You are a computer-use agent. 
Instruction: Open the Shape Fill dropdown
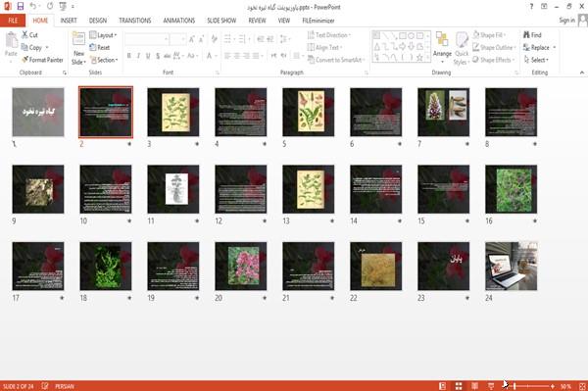click(489, 35)
